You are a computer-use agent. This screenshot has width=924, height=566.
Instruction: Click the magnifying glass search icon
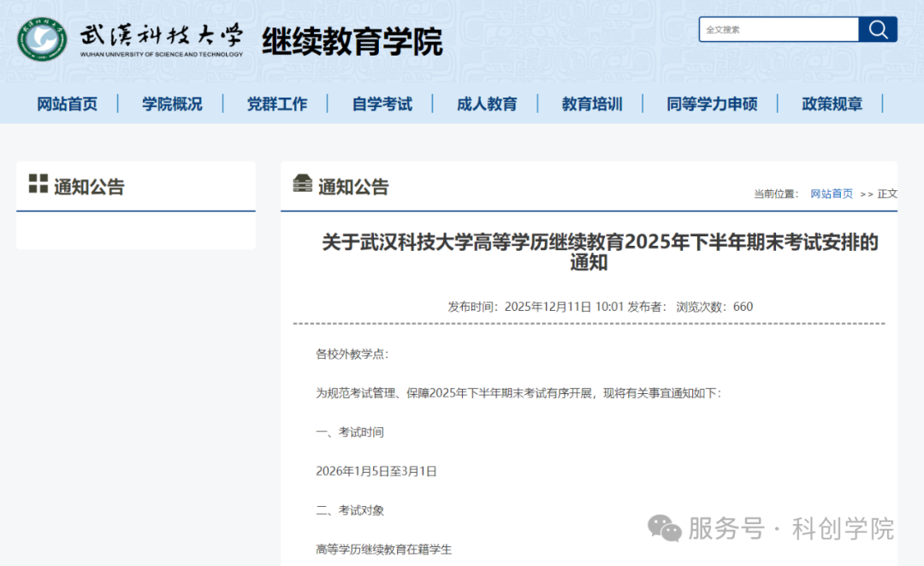point(878,29)
